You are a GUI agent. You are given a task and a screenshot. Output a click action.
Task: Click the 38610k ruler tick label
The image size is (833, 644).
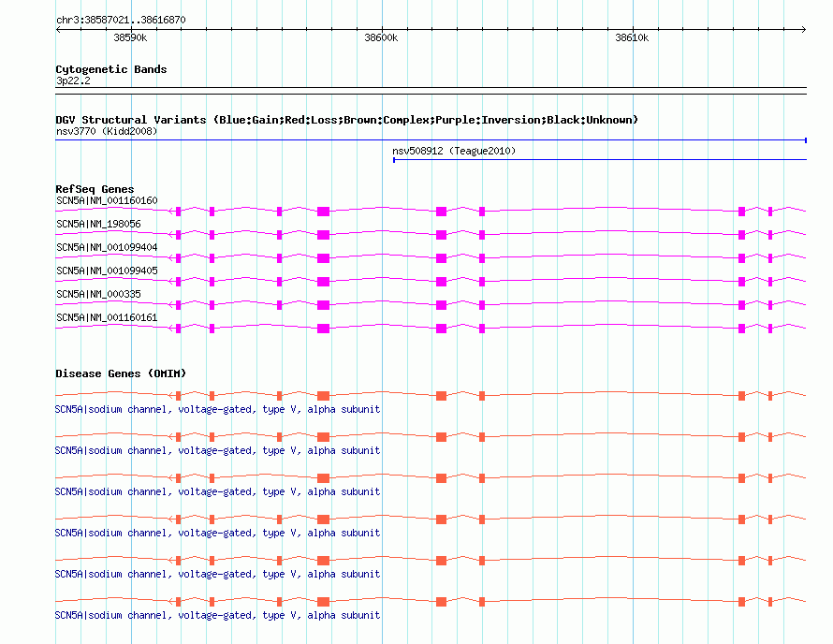(632, 37)
